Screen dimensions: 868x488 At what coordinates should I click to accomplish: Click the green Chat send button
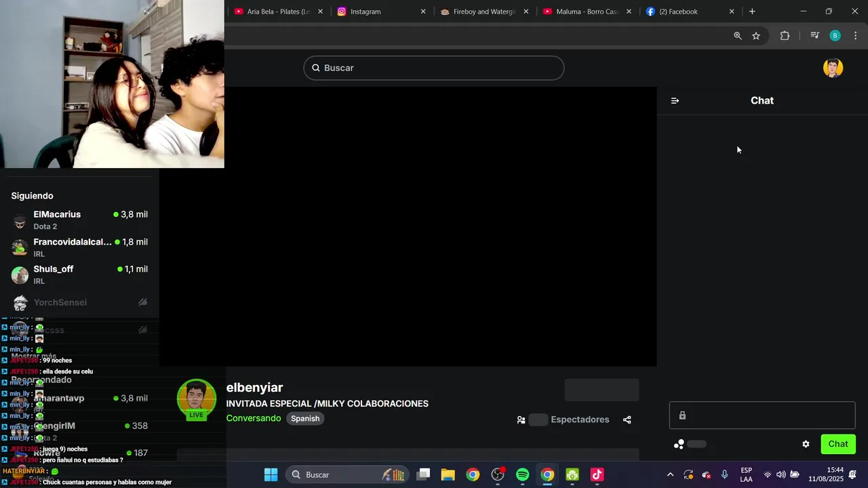(838, 444)
